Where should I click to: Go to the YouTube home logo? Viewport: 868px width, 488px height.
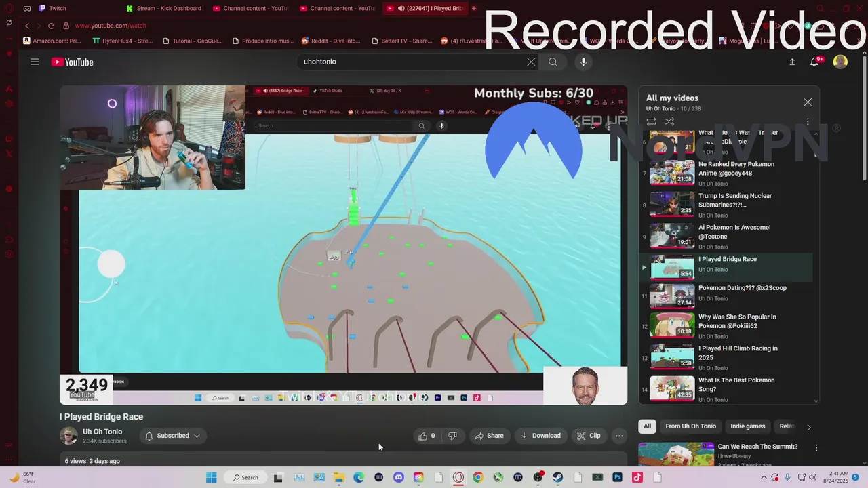point(72,62)
